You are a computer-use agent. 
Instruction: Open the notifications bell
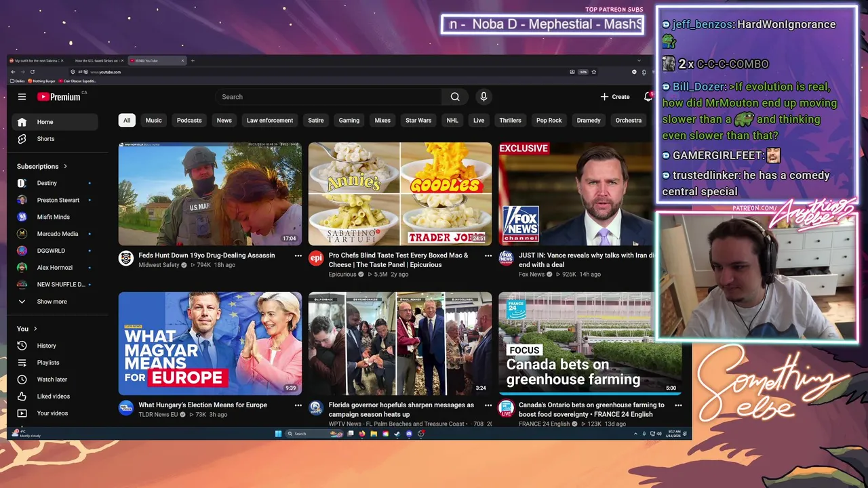[648, 97]
